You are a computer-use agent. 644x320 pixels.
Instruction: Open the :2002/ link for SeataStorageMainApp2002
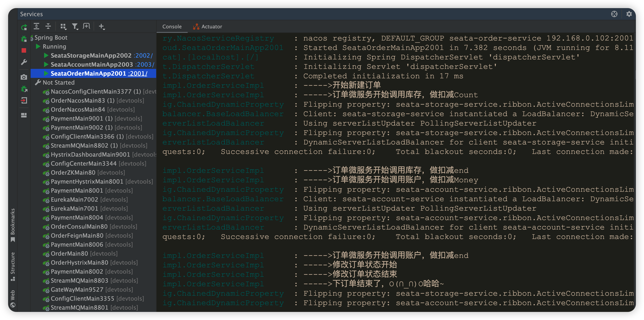[x=143, y=56]
